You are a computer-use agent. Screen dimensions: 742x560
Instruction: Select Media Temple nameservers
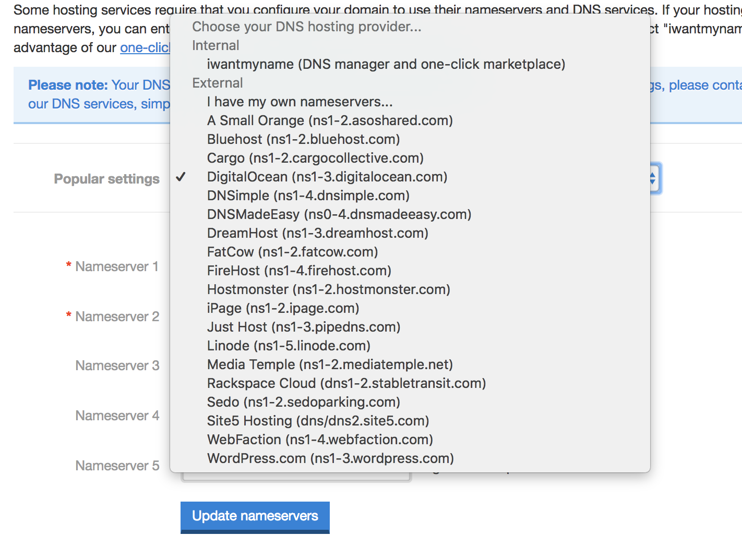(x=410, y=364)
